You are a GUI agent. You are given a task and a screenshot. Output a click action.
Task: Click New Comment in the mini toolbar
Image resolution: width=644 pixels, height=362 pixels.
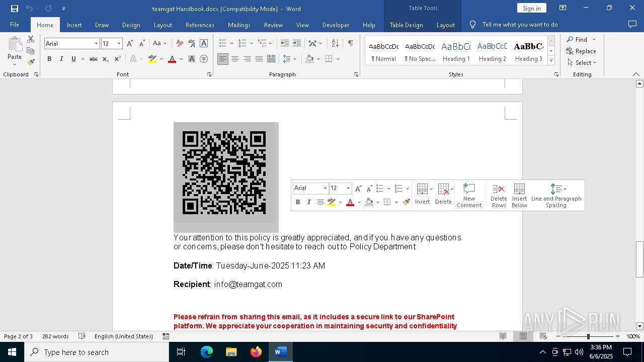point(469,195)
